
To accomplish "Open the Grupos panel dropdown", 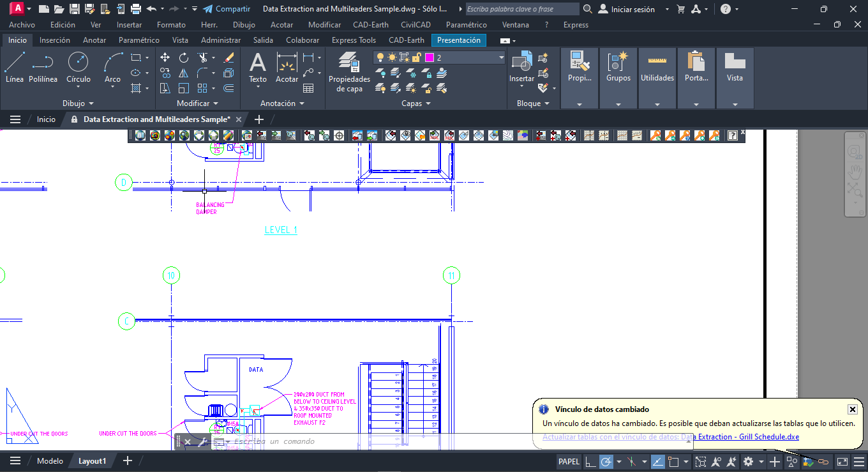I will click(x=618, y=104).
